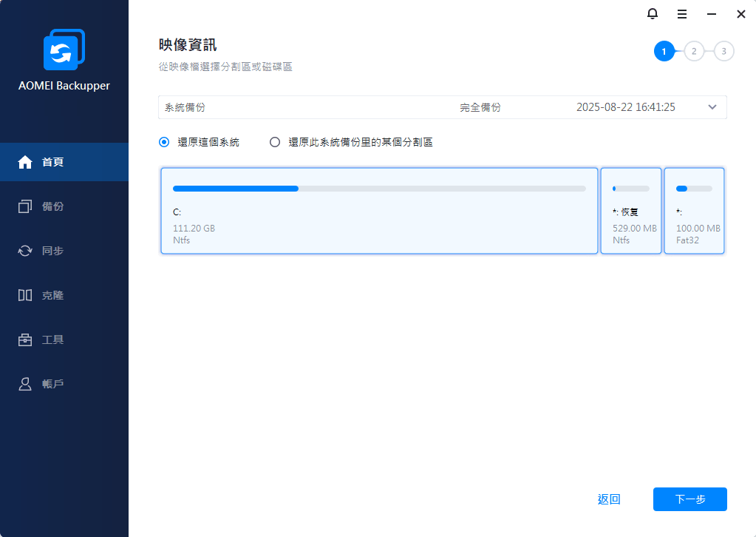Select 還原此系統備份里的某個分割區 radio button
This screenshot has height=537, width=756.
pos(275,142)
